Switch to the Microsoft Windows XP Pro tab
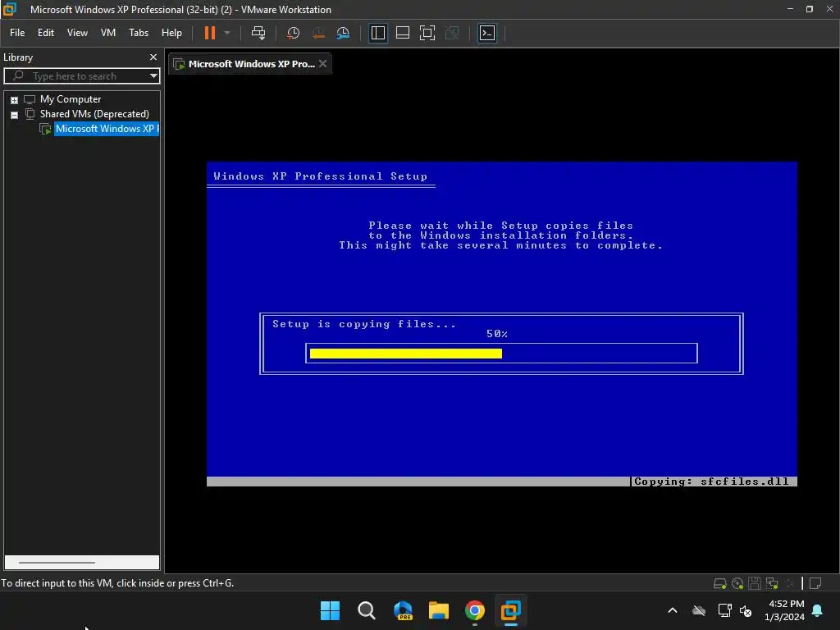840x630 pixels. click(251, 64)
